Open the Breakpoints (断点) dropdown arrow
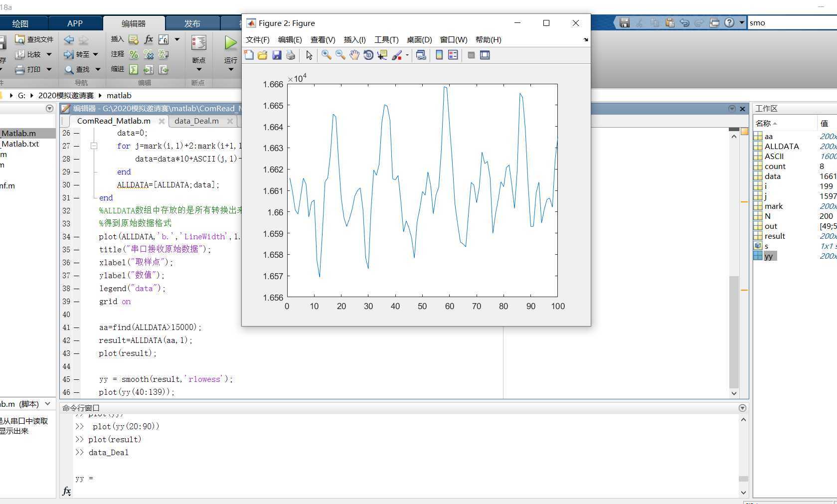 click(x=199, y=69)
